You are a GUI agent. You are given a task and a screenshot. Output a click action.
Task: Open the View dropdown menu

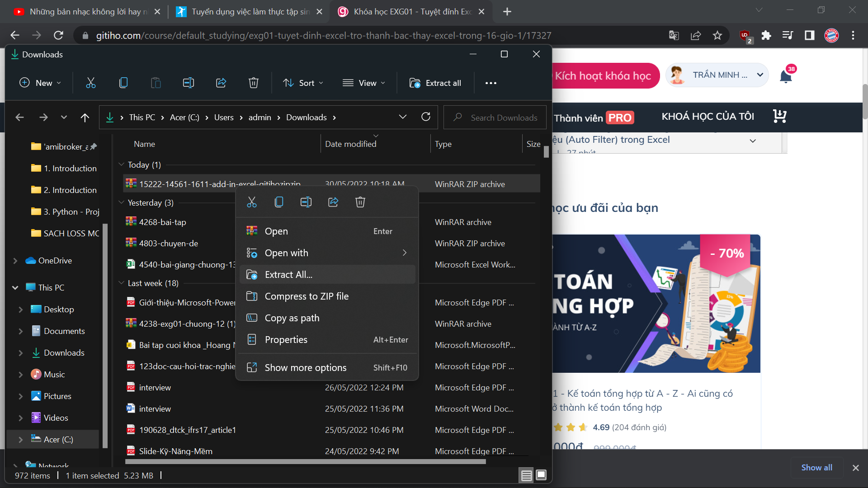pyautogui.click(x=364, y=83)
